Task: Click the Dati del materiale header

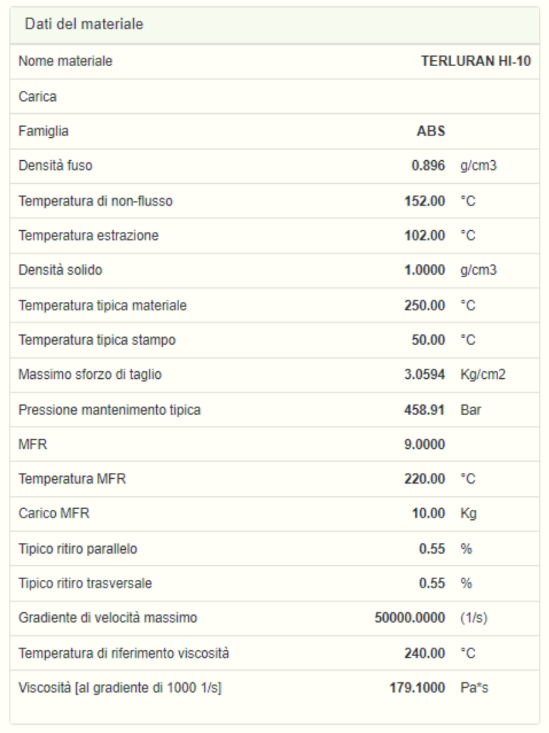Action: coord(84,24)
